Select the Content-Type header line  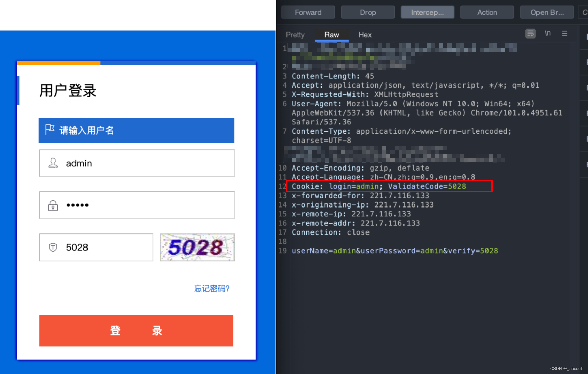click(402, 136)
